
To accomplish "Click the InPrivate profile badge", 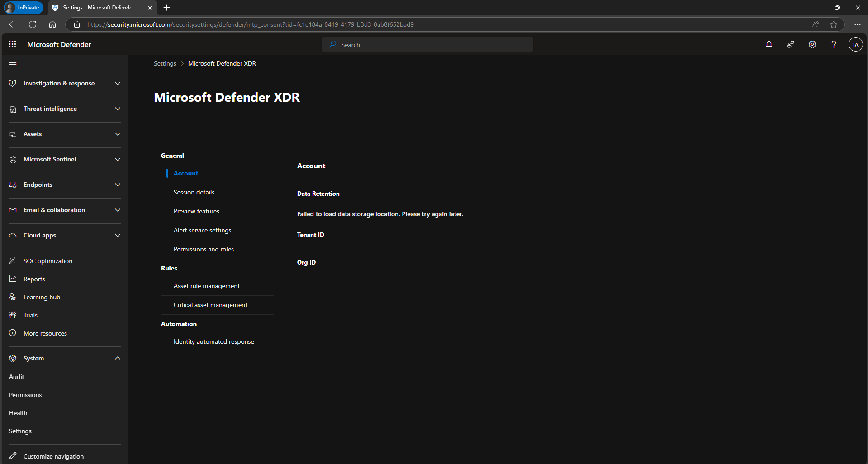I will (24, 7).
